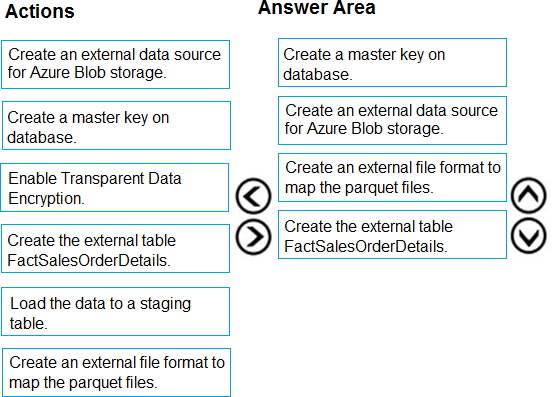Click the Actions heading
Viewport: 552px width, 397px height.
click(x=40, y=11)
